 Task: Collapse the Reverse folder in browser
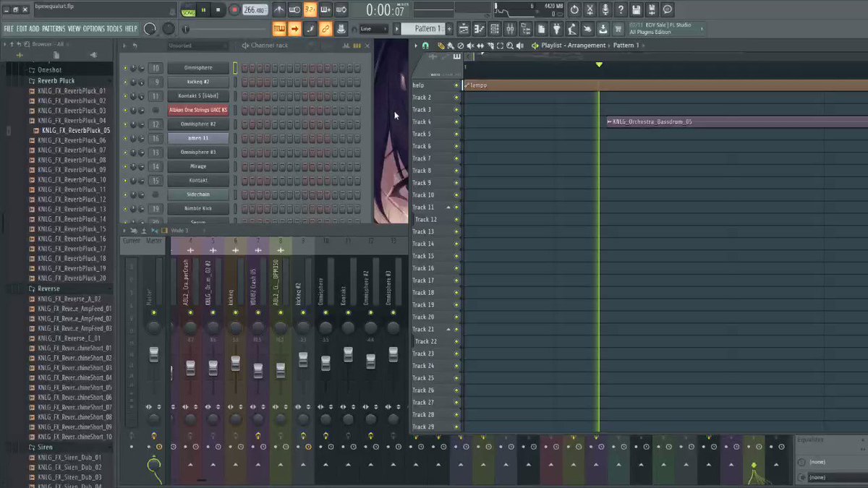pos(48,288)
